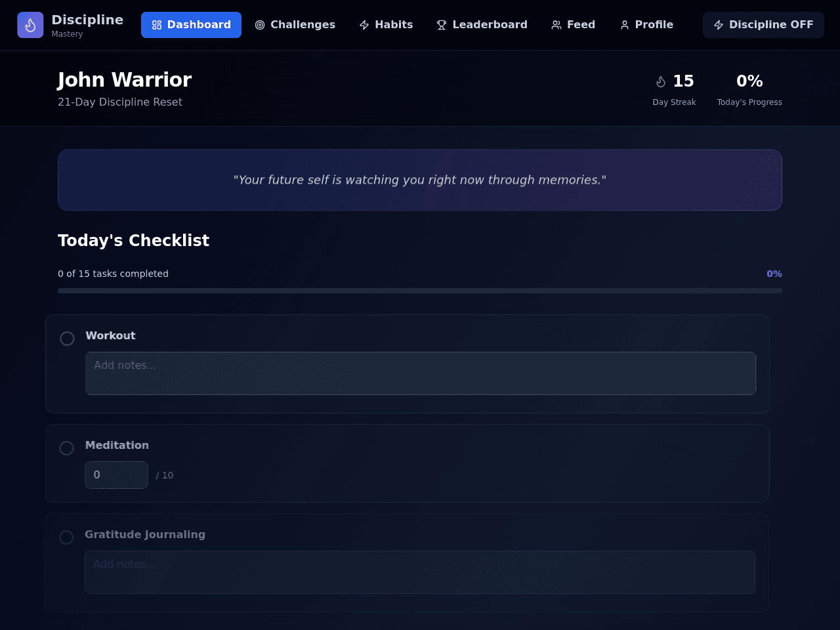840x630 pixels.
Task: Click the Today's Progress label
Action: coord(749,102)
